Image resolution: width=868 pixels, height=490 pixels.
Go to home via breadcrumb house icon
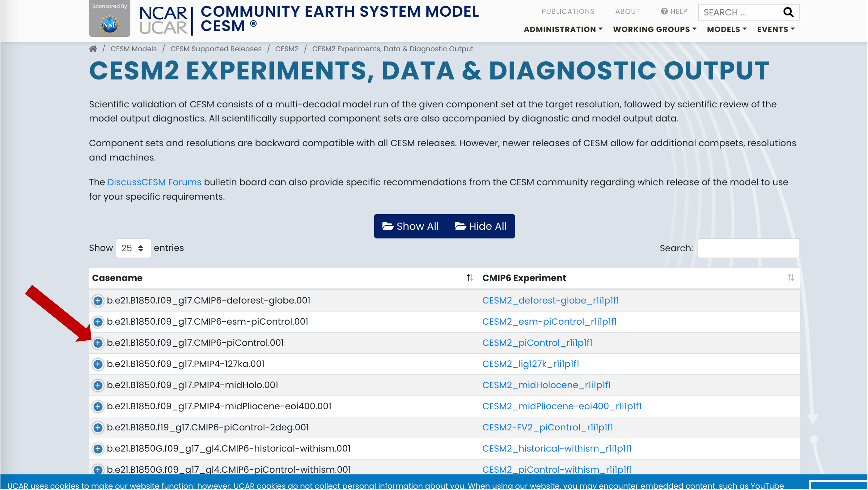click(x=93, y=49)
